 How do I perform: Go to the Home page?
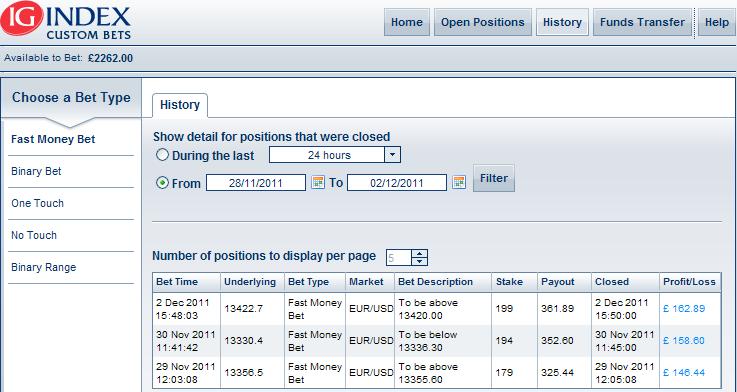pyautogui.click(x=407, y=22)
